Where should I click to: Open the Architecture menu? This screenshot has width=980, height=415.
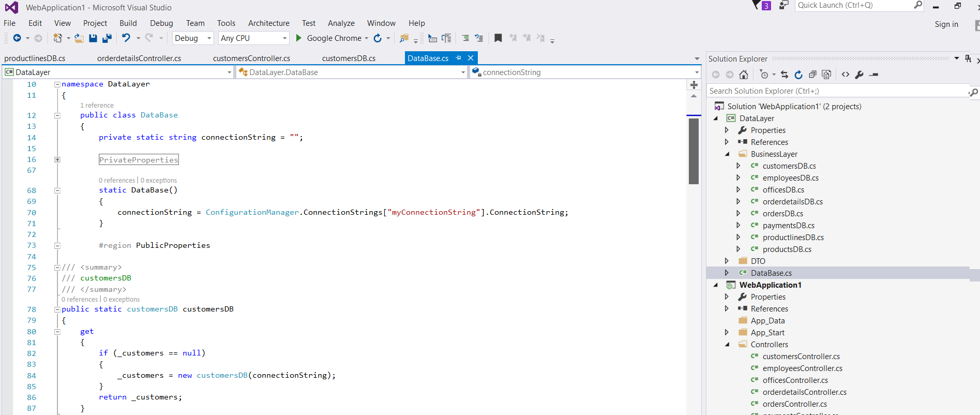(268, 23)
